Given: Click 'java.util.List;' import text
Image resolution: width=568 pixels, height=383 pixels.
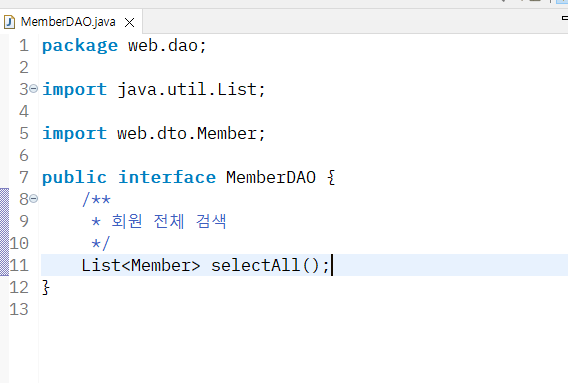Looking at the screenshot, I should [191, 89].
